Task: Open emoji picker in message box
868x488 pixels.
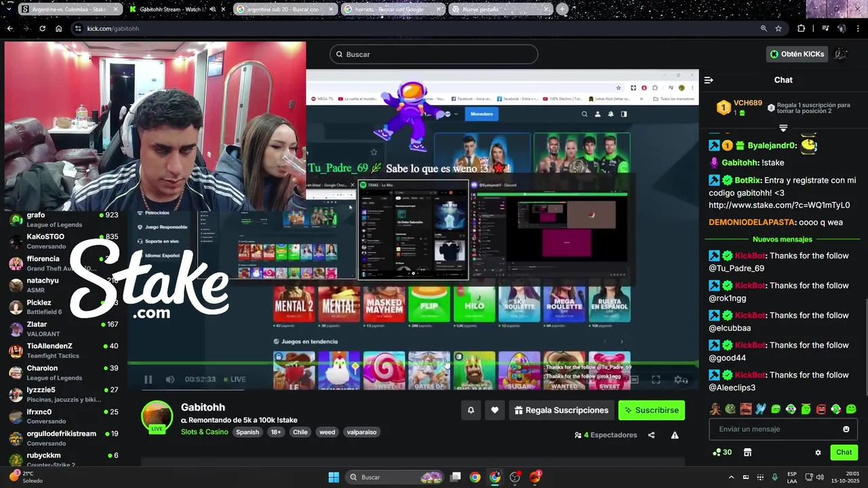Action: point(846,429)
